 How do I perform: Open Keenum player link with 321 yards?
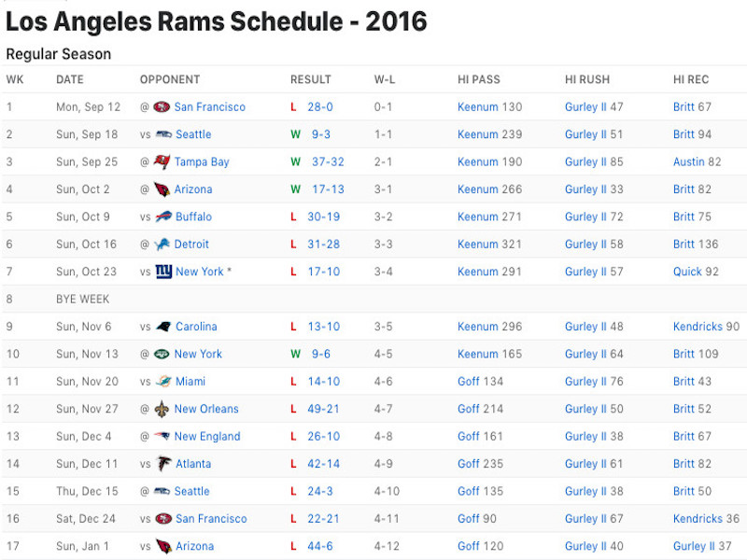[478, 245]
